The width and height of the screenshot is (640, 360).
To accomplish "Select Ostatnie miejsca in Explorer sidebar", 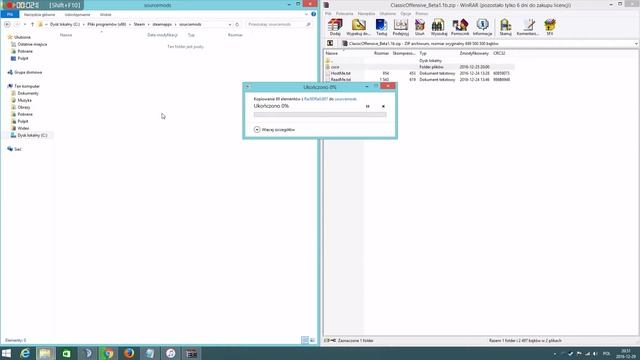I will coord(32,44).
